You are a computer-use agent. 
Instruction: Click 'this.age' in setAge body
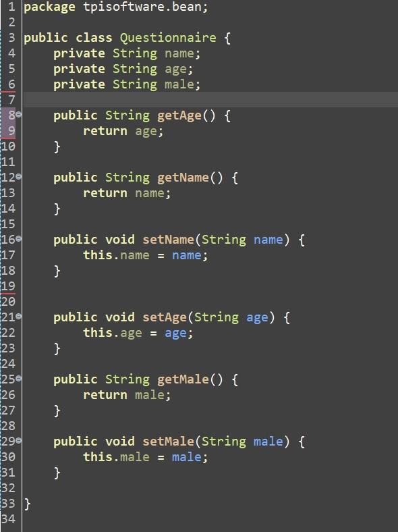pyautogui.click(x=113, y=334)
